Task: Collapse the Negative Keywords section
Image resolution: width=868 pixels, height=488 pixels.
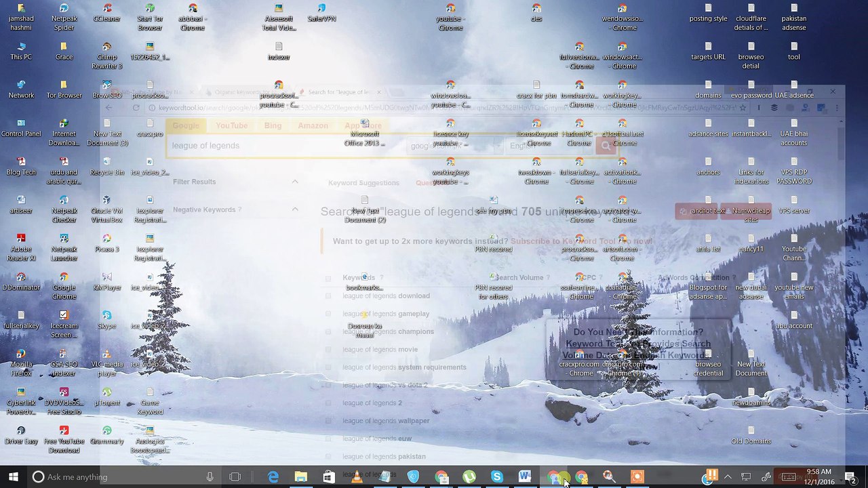Action: (x=295, y=209)
